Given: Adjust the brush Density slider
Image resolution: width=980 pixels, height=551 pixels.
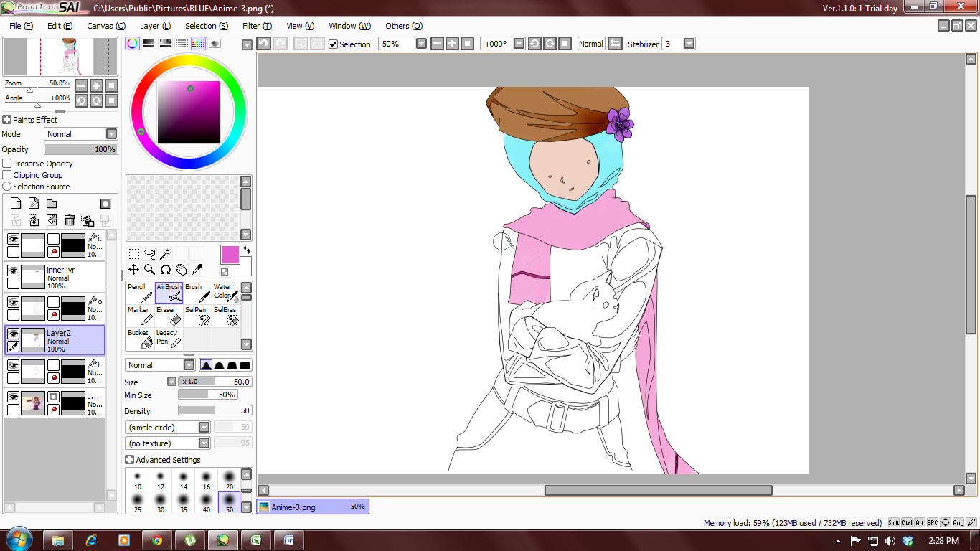Looking at the screenshot, I should [x=215, y=410].
